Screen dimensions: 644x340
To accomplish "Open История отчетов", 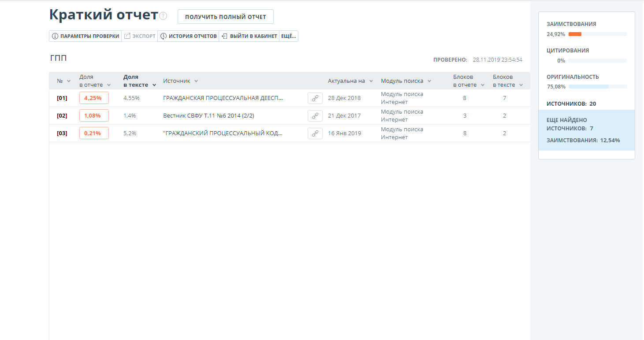I will pos(188,36).
